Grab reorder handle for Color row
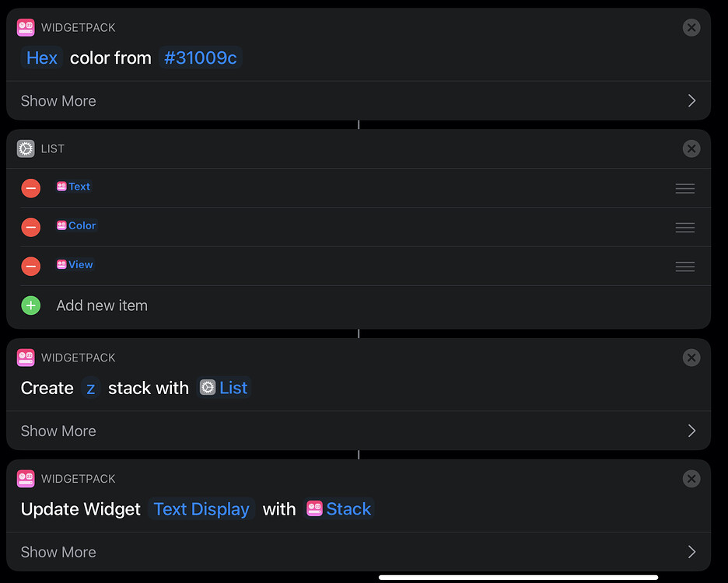Screen dimensions: 728x583 684,228
